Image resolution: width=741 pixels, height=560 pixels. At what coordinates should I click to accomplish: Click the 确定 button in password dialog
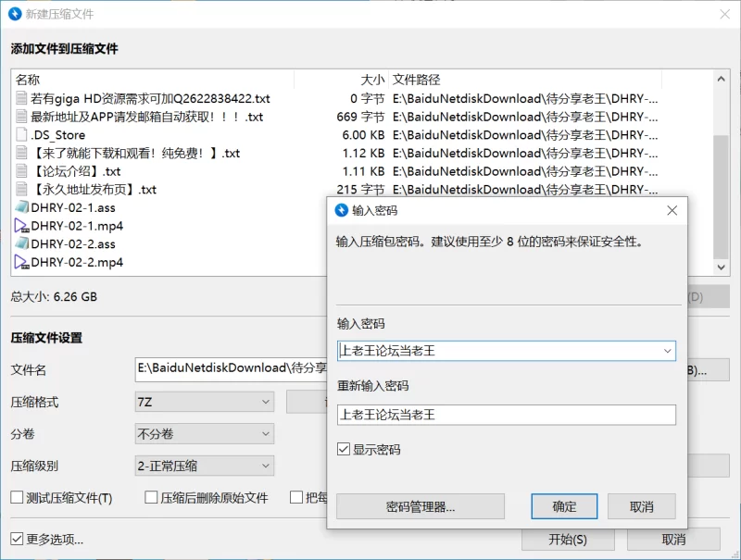[564, 506]
